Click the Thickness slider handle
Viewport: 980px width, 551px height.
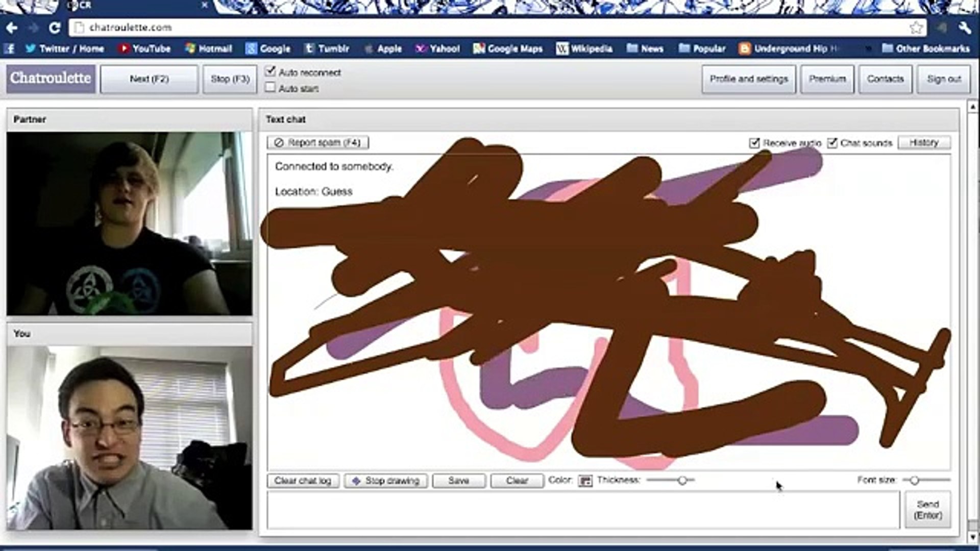tap(682, 480)
